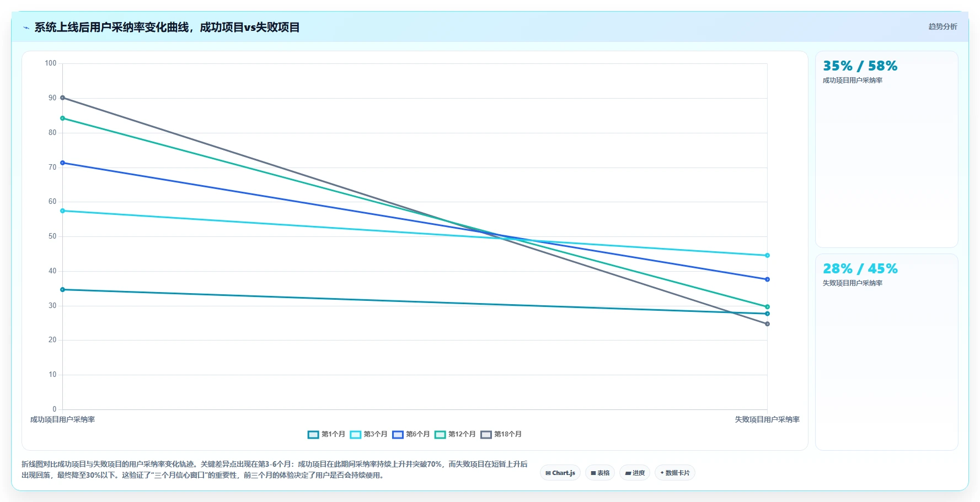Click the trend icon beside the chart title

pos(26,28)
